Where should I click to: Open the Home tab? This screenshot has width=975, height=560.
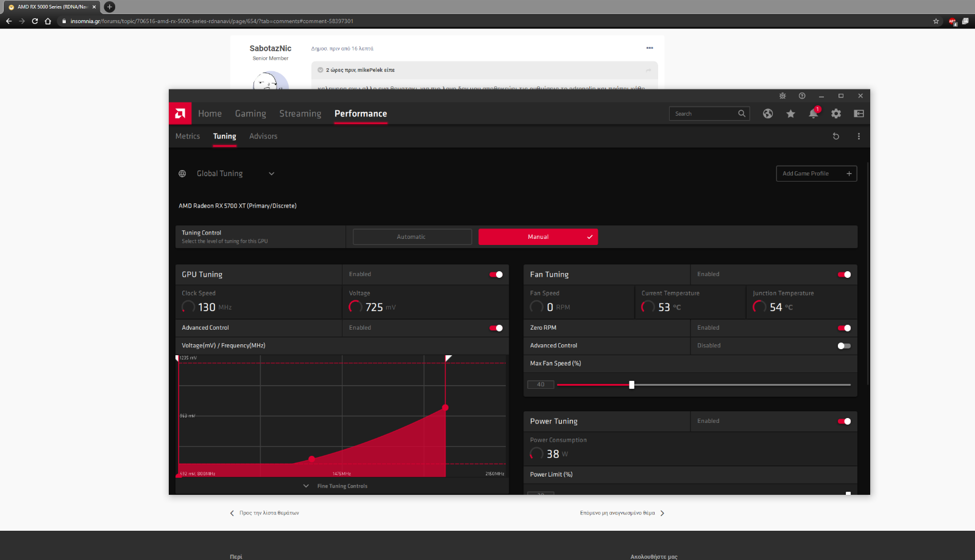pos(210,114)
